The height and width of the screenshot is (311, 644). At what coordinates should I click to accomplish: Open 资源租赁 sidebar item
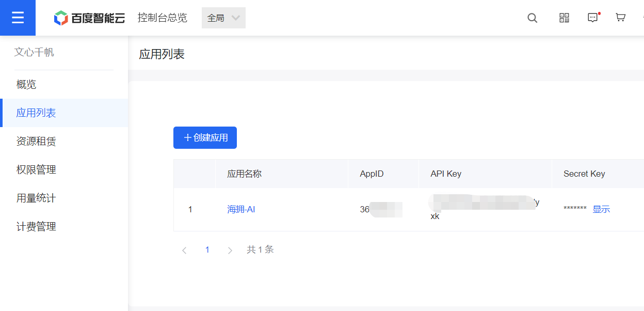[x=36, y=142]
